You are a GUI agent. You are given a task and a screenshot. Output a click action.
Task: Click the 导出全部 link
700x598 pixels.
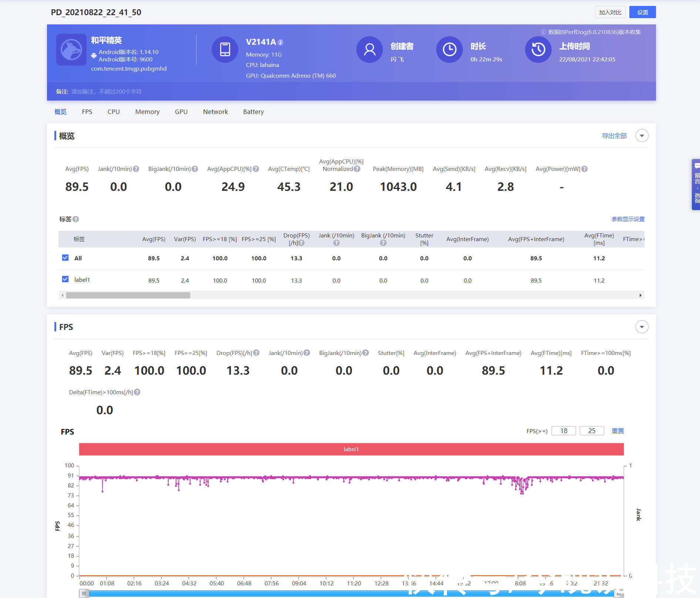coord(614,136)
